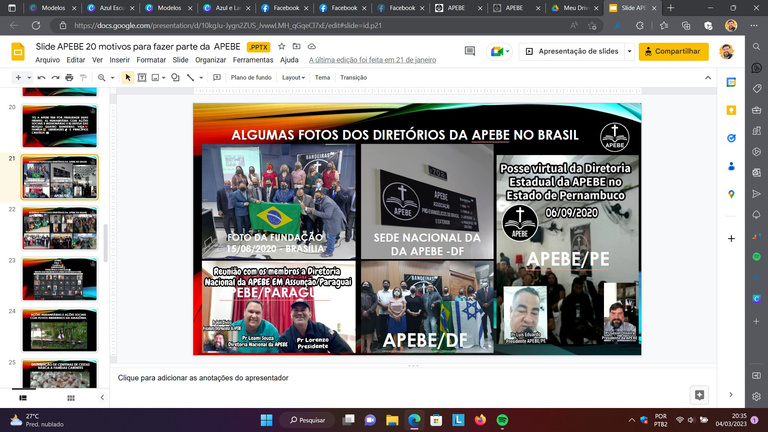Viewport: 768px width, 432px height.
Task: Open Google Calendar in side panel
Action: point(731,82)
